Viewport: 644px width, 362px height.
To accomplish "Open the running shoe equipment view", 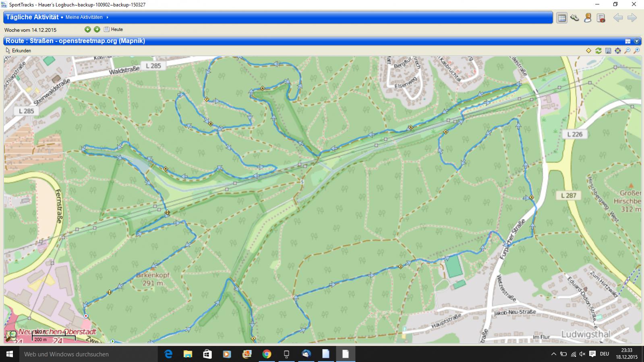I will click(x=575, y=18).
